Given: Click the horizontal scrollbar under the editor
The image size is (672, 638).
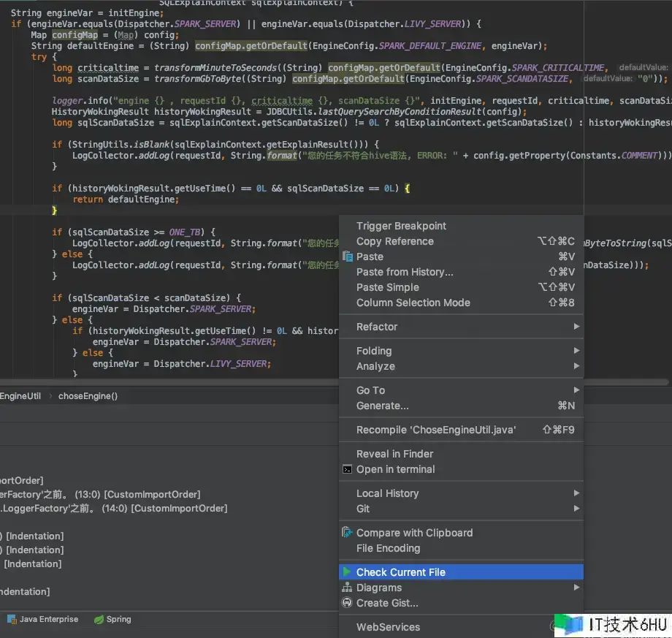Looking at the screenshot, I should point(335,381).
